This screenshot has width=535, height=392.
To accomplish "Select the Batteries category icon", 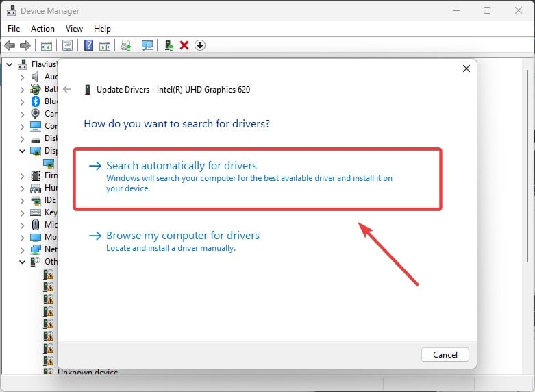I will click(x=36, y=89).
